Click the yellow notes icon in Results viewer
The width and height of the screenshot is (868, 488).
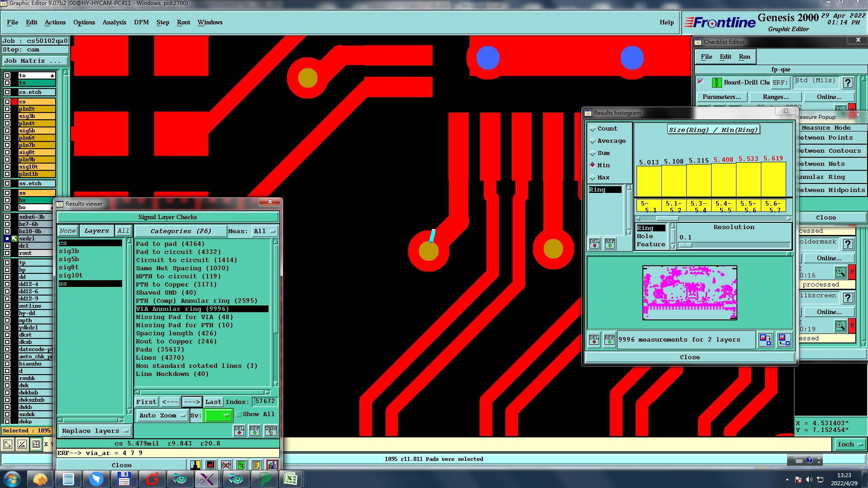click(x=256, y=465)
